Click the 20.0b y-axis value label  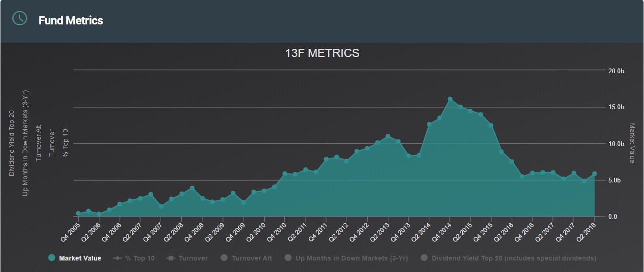click(x=616, y=71)
